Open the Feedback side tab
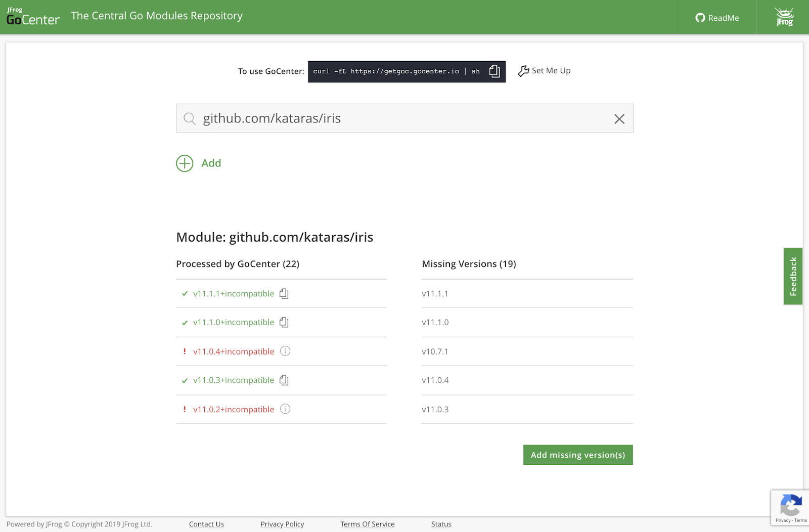 793,276
